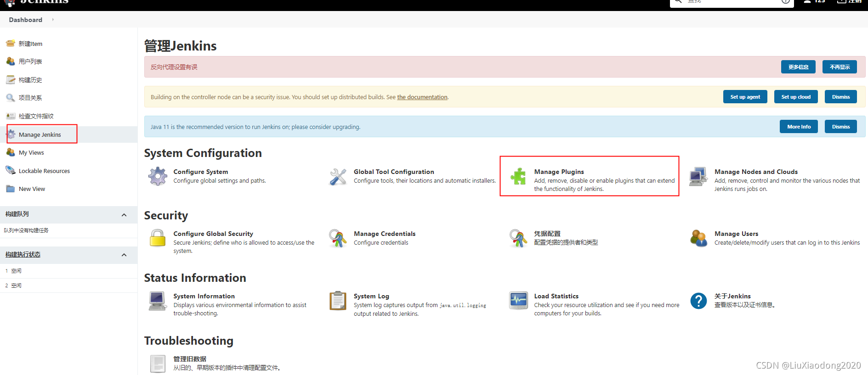Click executor 2 空闲 row
Screen dimensions: 868x375
click(x=68, y=285)
